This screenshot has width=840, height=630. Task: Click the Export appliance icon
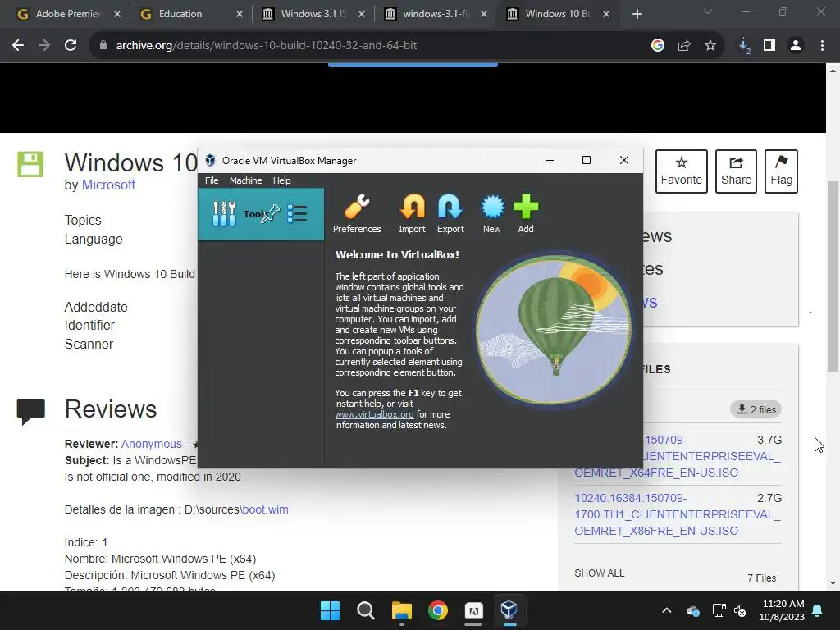point(450,214)
